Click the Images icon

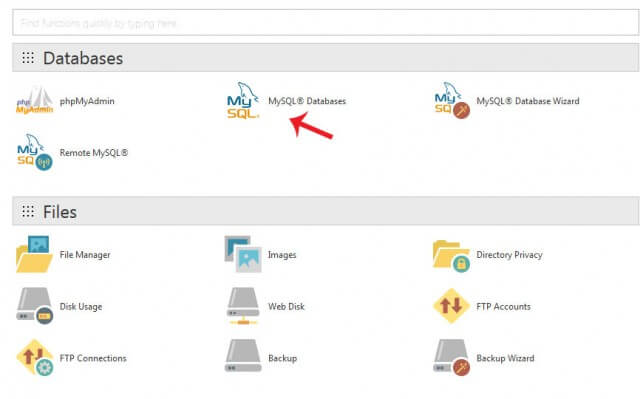click(x=243, y=254)
